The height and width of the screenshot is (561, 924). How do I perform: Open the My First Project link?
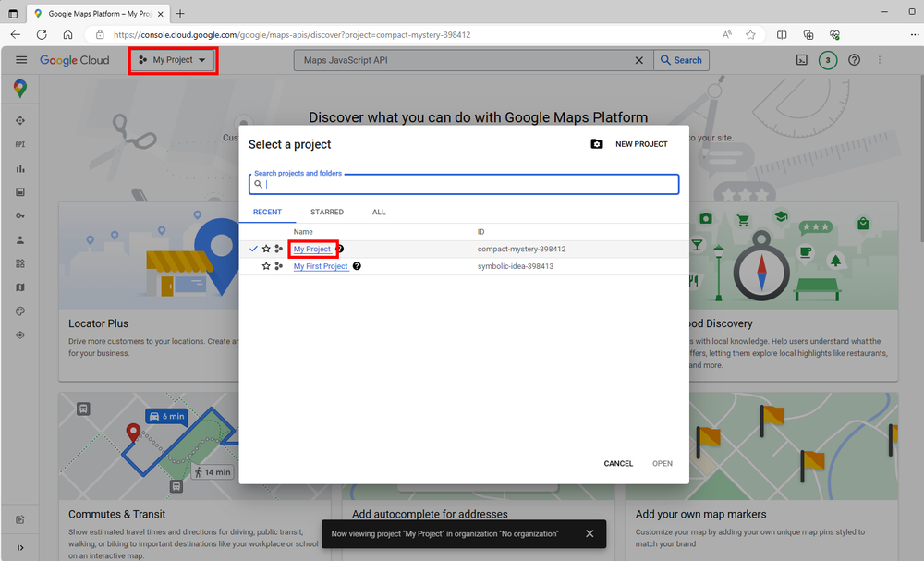[321, 266]
